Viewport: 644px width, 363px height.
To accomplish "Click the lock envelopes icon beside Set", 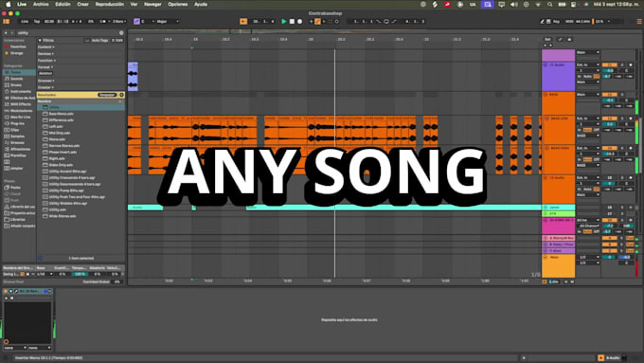I will (x=569, y=40).
